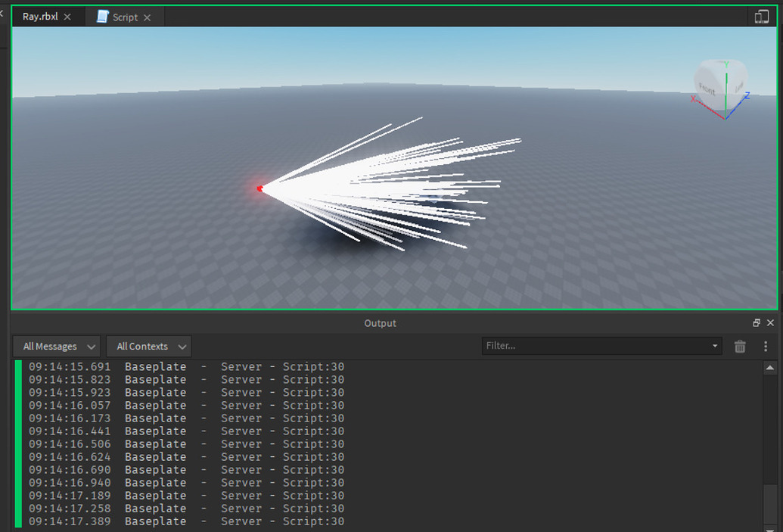Open the All Contexts dropdown
The image size is (783, 532).
148,346
